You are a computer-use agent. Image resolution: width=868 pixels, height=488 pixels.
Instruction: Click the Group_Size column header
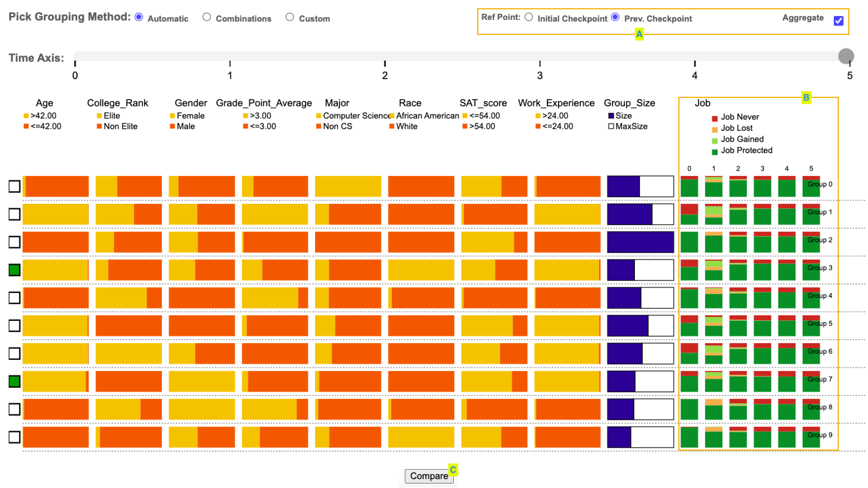[x=629, y=103]
